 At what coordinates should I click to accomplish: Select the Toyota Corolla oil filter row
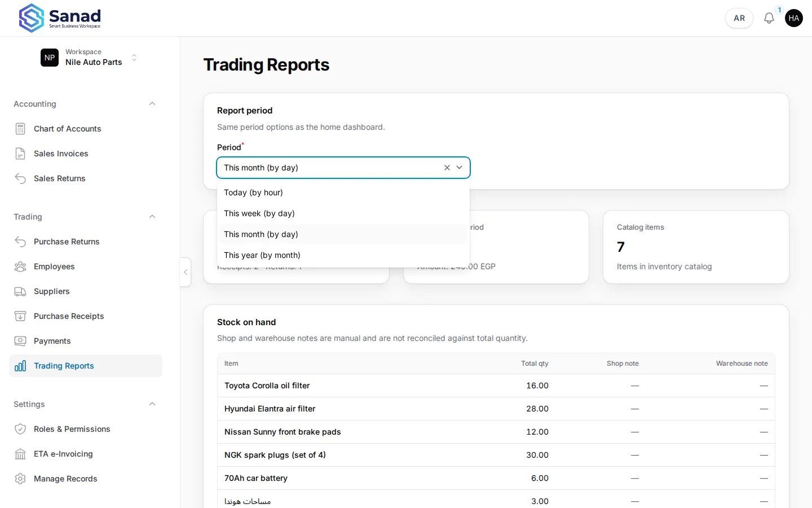click(496, 386)
